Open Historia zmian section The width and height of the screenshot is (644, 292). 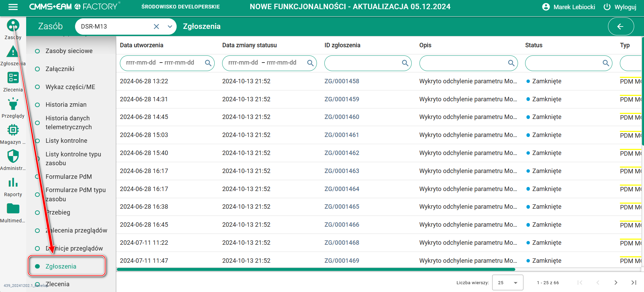(x=66, y=105)
